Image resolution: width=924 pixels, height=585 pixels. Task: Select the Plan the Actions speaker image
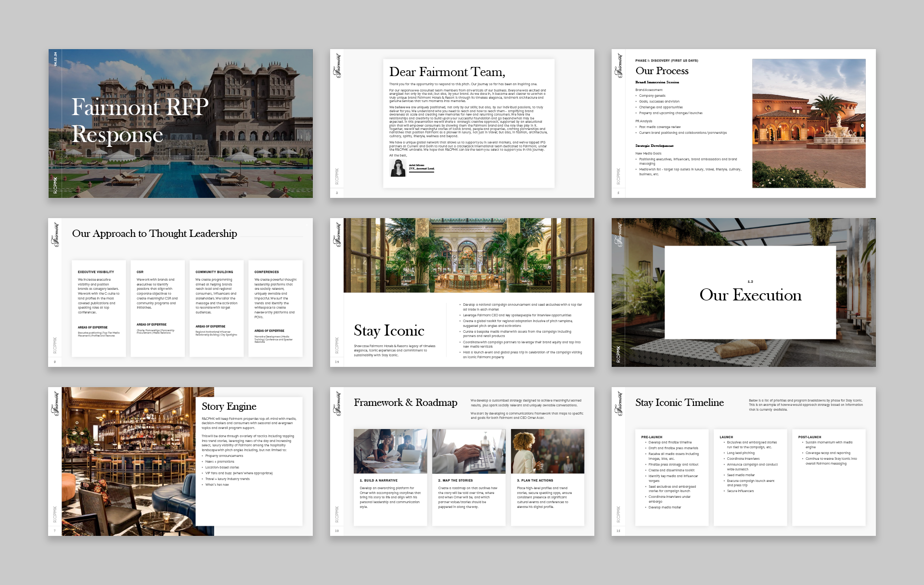coord(547,451)
